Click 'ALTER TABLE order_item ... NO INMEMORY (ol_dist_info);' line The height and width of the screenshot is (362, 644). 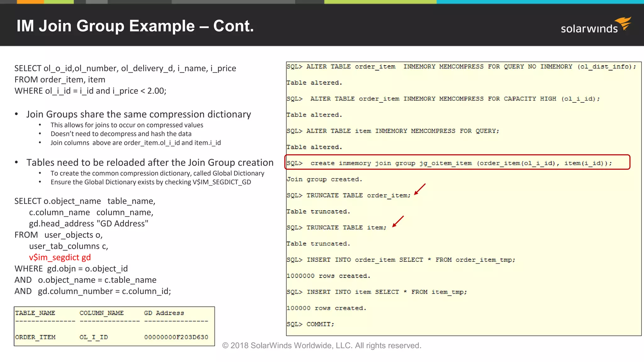pos(461,67)
